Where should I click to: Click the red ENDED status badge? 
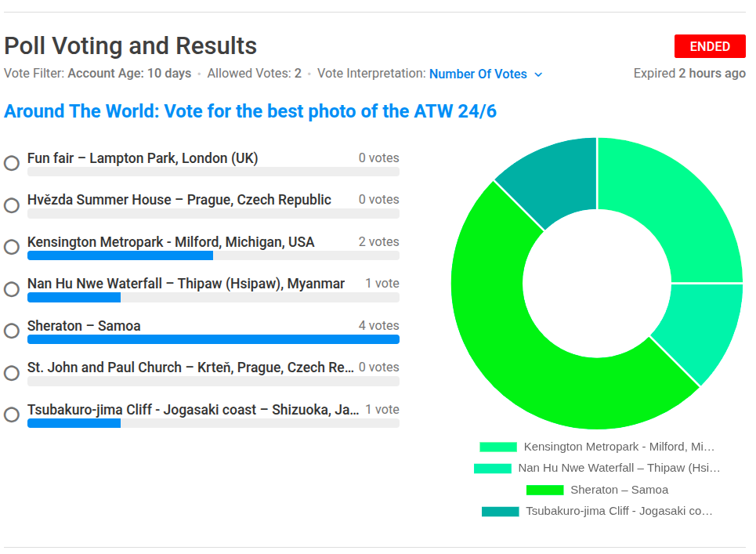(710, 46)
